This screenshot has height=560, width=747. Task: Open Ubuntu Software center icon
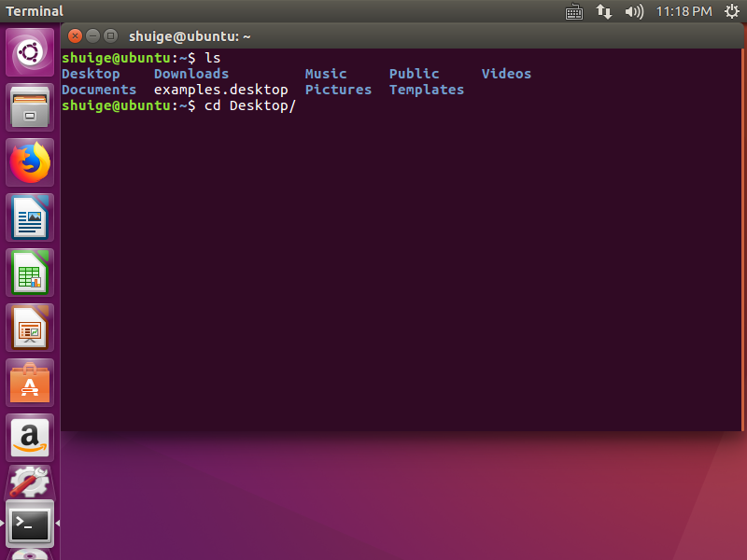(30, 383)
